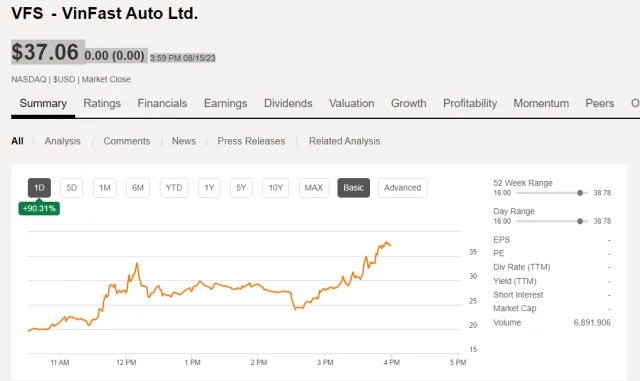Select the 1D chart range
Screen dimensions: 640x381
point(39,188)
